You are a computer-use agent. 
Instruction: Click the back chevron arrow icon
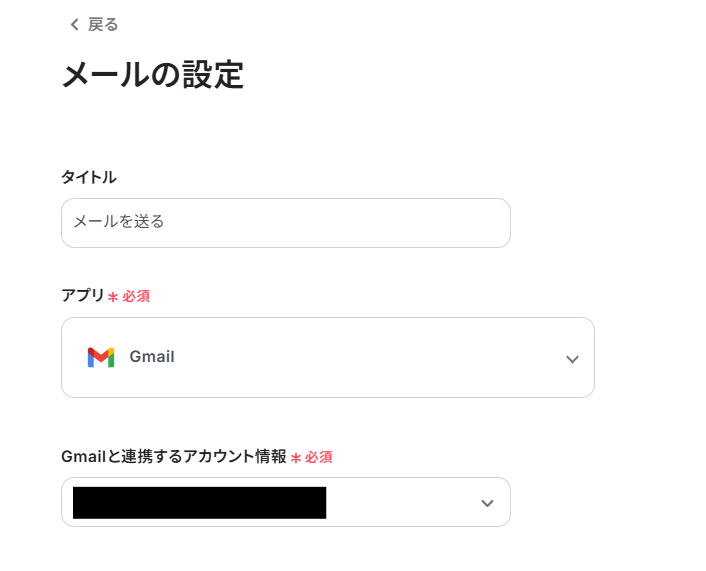click(73, 25)
